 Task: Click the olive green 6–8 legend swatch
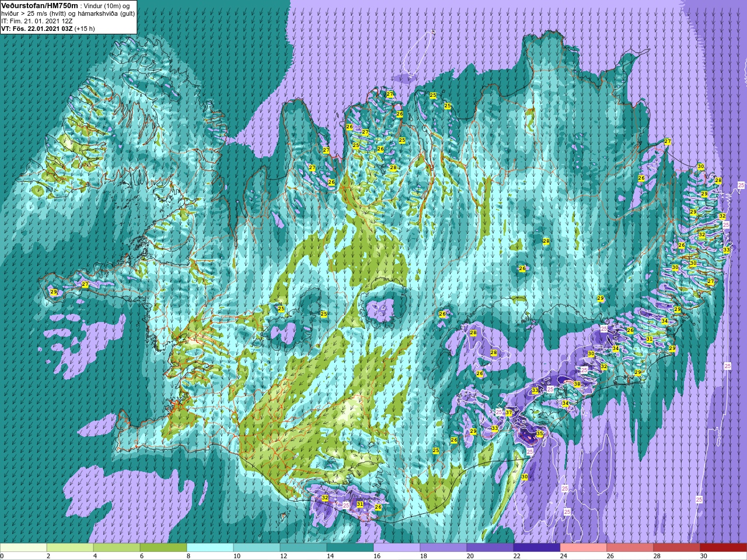pos(163,548)
